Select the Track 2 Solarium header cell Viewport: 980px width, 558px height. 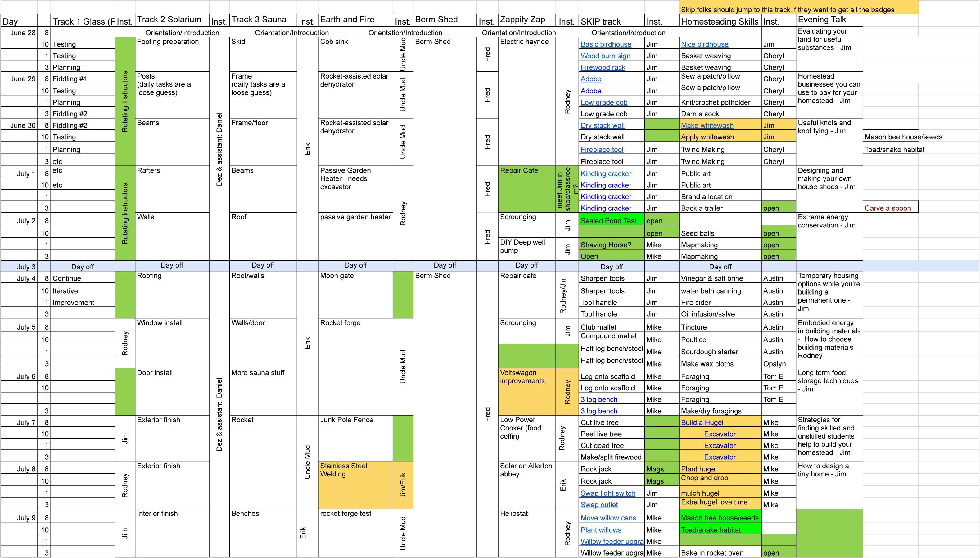(172, 20)
